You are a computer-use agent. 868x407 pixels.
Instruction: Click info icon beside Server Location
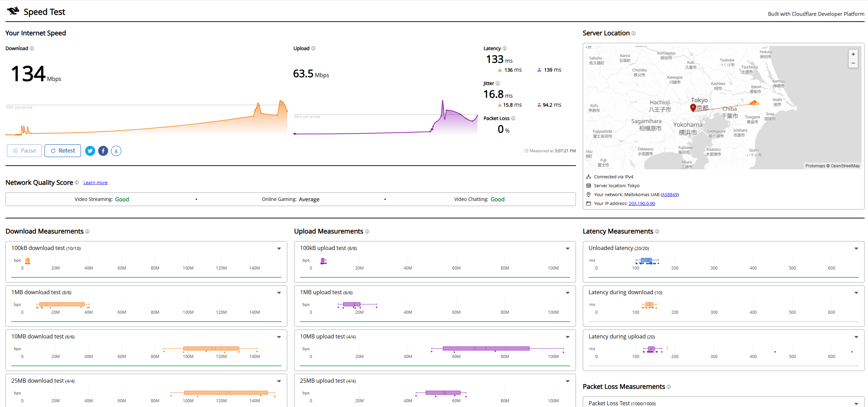(x=634, y=33)
